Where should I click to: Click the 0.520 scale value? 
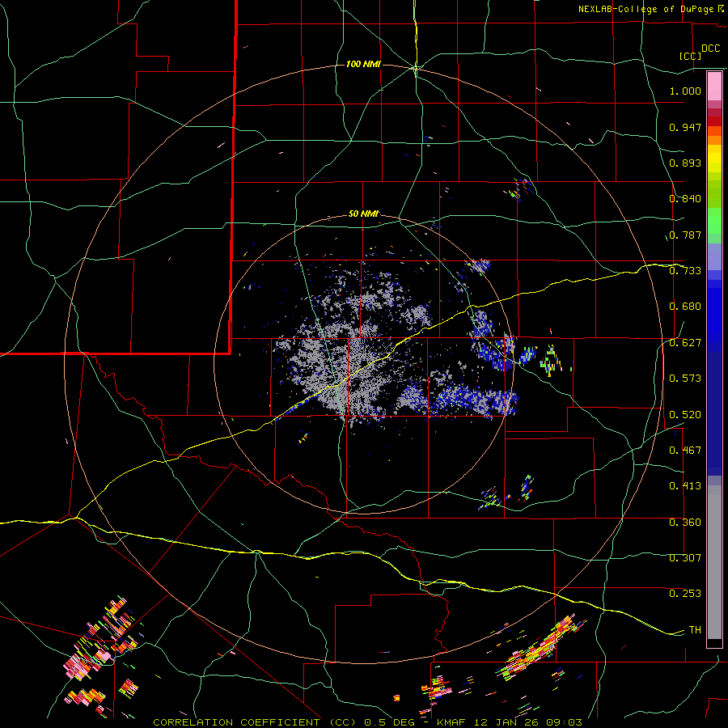point(685,415)
